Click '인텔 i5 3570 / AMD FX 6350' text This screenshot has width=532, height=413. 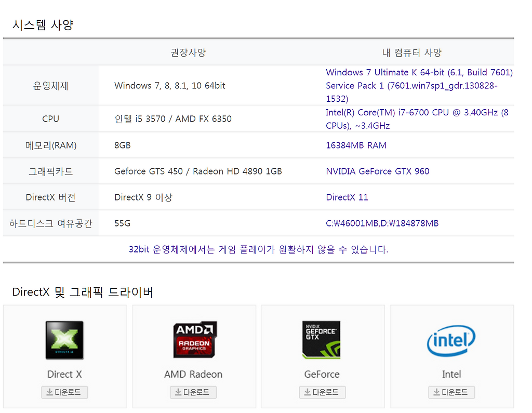tap(173, 119)
